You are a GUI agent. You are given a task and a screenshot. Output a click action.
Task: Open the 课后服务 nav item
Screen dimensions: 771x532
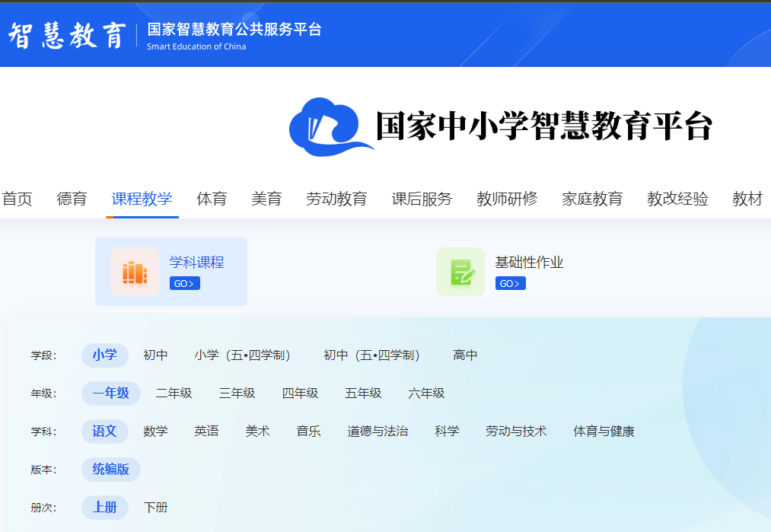tap(422, 199)
